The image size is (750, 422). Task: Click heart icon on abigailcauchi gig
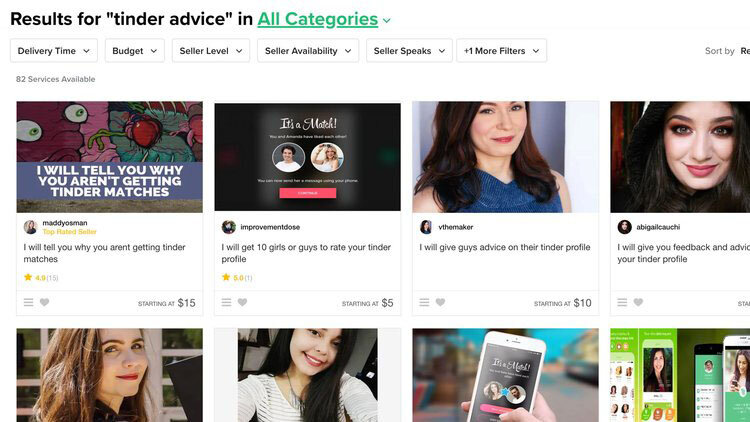(x=639, y=302)
